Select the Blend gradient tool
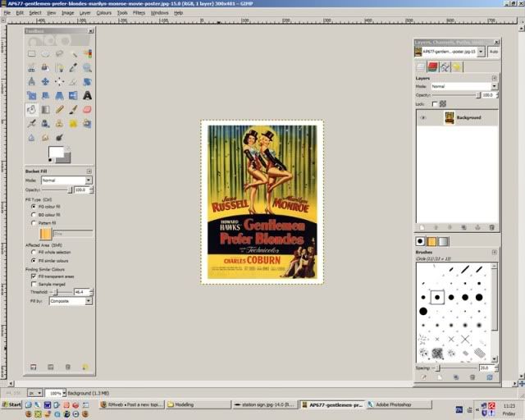Image resolution: width=525 pixels, height=420 pixels. (46, 110)
